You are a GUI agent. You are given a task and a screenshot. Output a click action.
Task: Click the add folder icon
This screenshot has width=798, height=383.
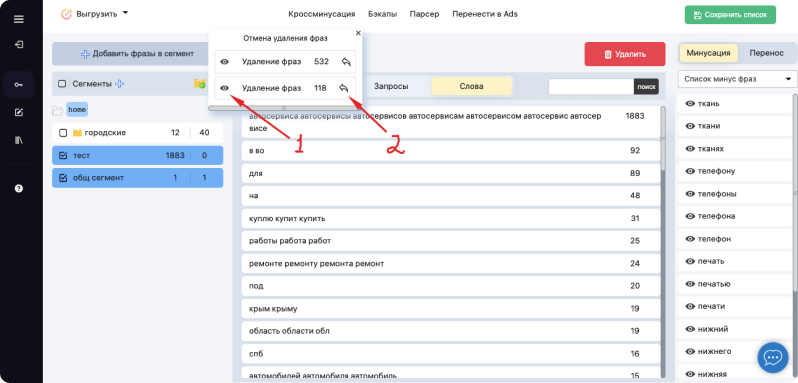(x=200, y=83)
